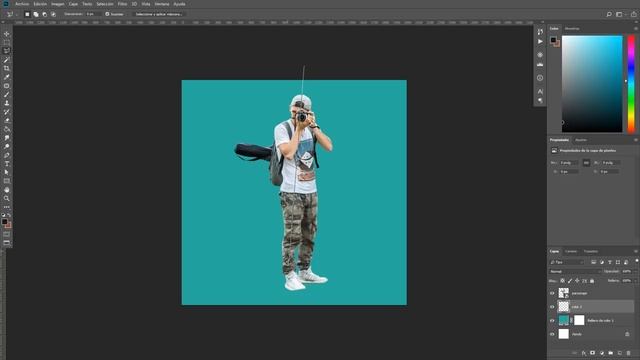Open the layer styles fx menu
640x360 pixels.
pos(584,353)
